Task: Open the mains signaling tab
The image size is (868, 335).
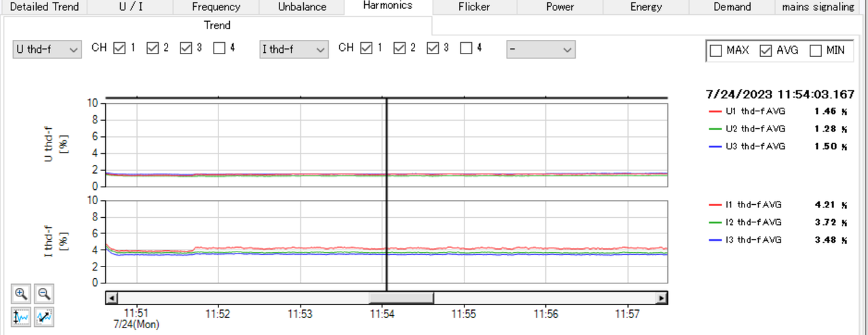Action: click(818, 7)
